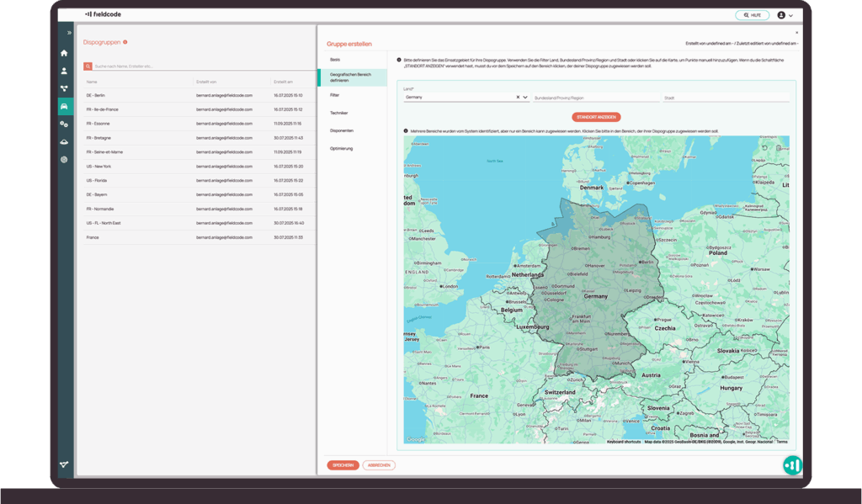
Task: Click ABBRECHEN to cancel group creation
Action: [x=379, y=464]
